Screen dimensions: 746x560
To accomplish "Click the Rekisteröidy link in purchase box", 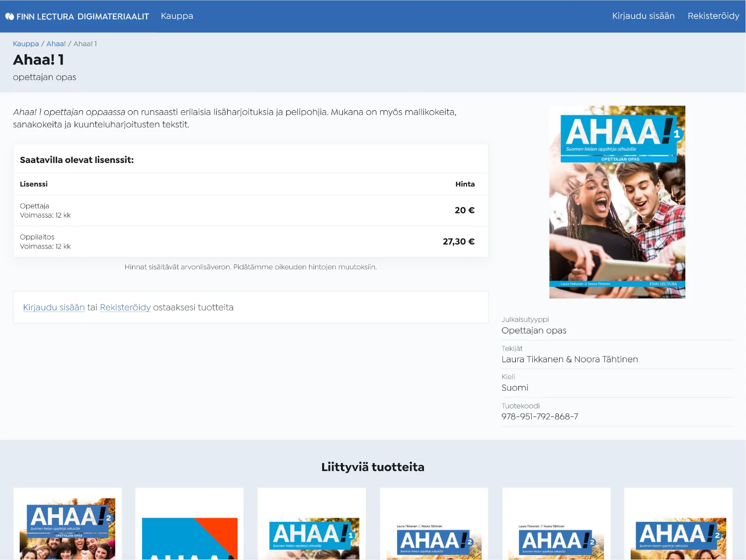I will point(125,308).
